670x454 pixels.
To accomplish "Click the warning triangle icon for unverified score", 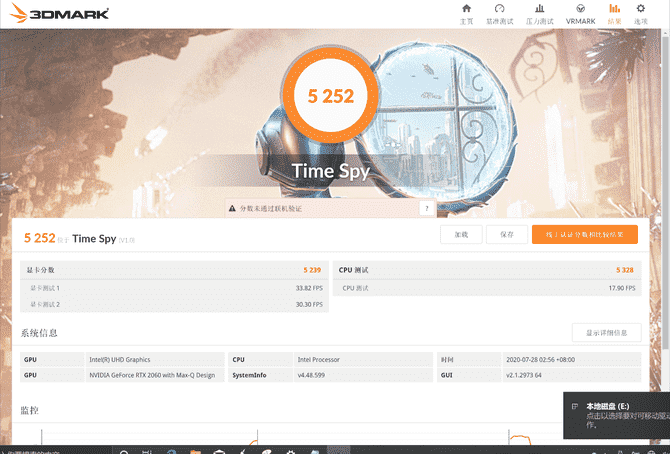I will pos(232,209).
